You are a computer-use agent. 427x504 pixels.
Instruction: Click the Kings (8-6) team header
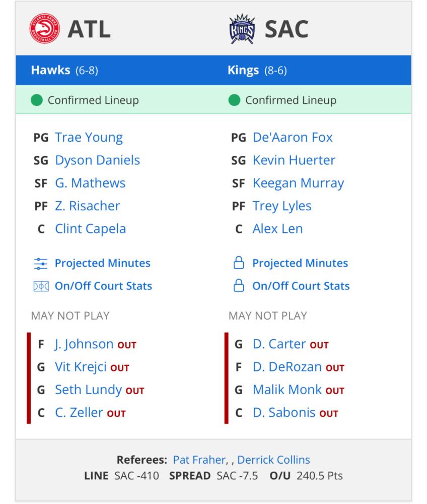257,70
